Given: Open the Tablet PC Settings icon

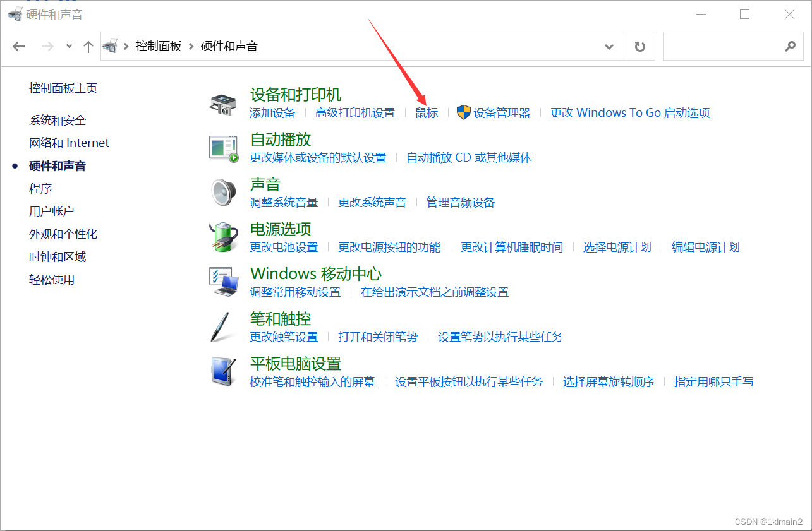Looking at the screenshot, I should [222, 372].
